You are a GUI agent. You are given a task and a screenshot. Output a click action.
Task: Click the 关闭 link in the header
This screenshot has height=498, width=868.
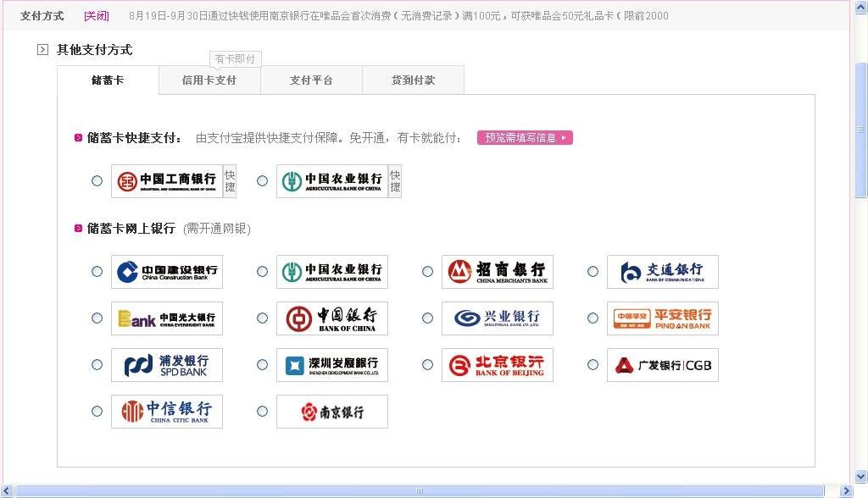pyautogui.click(x=96, y=15)
